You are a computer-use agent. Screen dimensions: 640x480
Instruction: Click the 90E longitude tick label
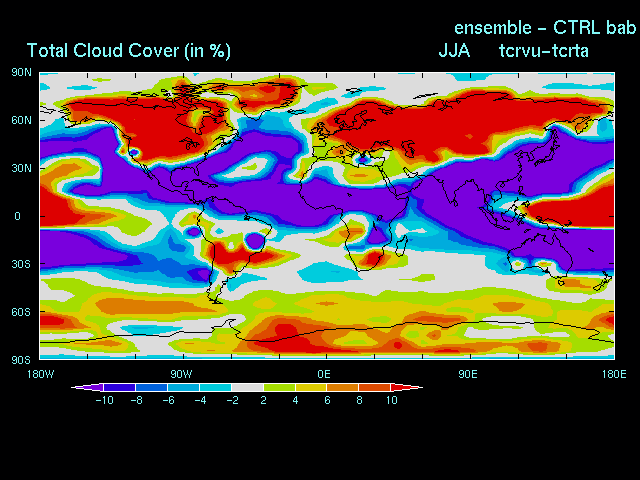tap(467, 373)
